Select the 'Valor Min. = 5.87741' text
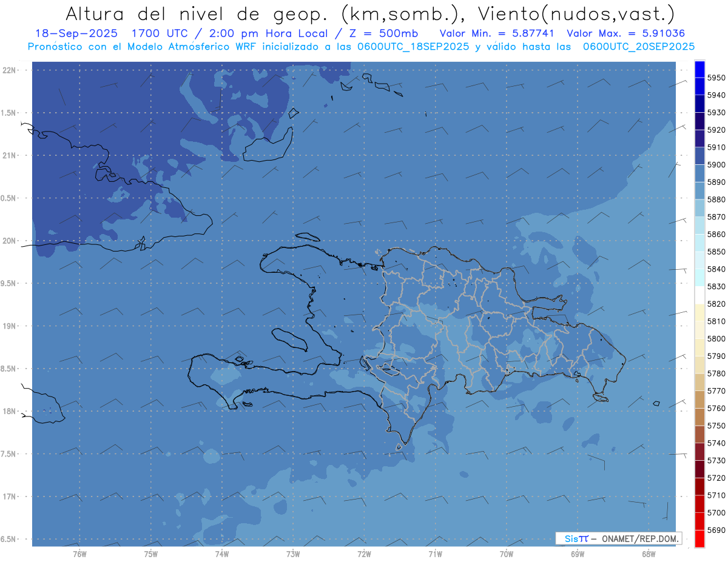Viewport: 728px width, 562px height. click(x=497, y=33)
